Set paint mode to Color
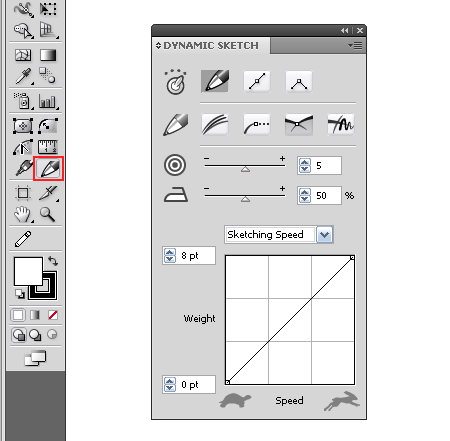 pyautogui.click(x=18, y=315)
